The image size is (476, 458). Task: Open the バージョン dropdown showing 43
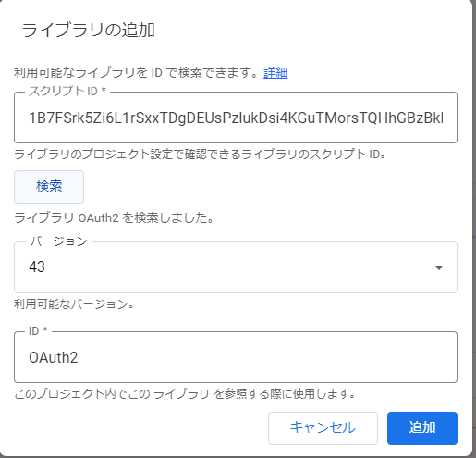[x=236, y=267]
